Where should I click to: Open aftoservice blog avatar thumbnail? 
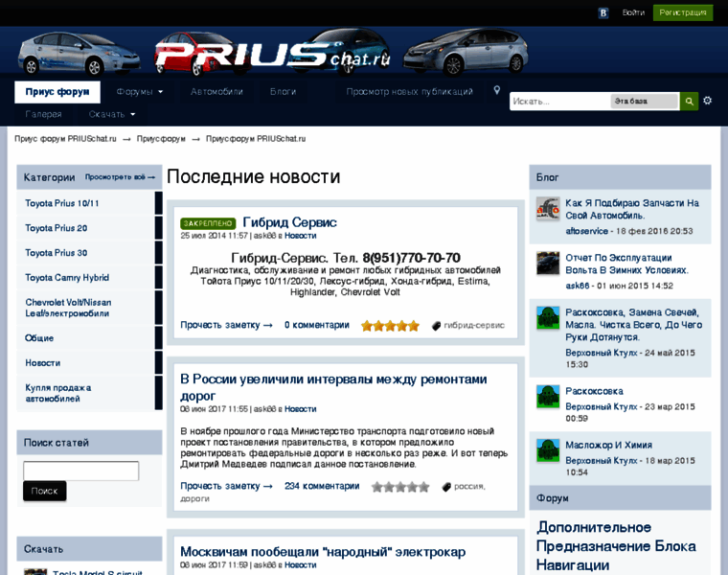548,209
